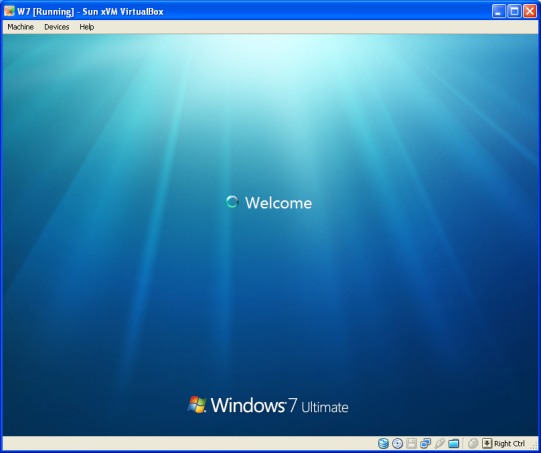Click the USB devices status icon
Viewport: 541px width, 453px height.
click(439, 443)
